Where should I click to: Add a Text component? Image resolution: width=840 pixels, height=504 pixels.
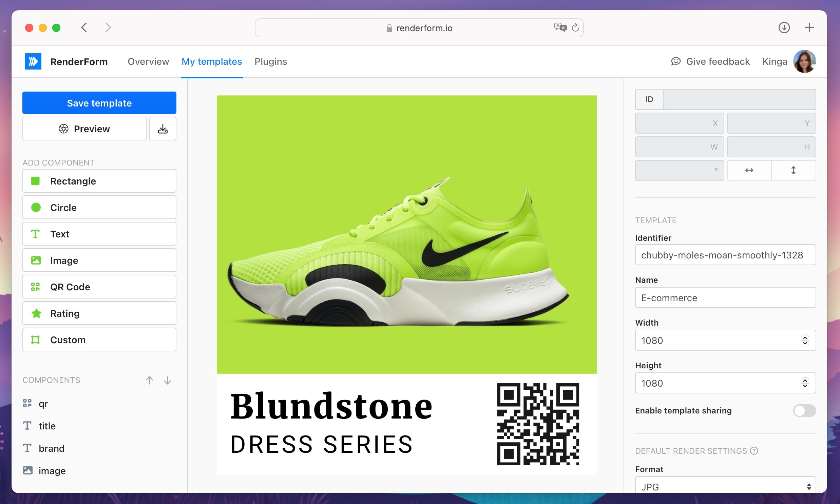point(99,234)
